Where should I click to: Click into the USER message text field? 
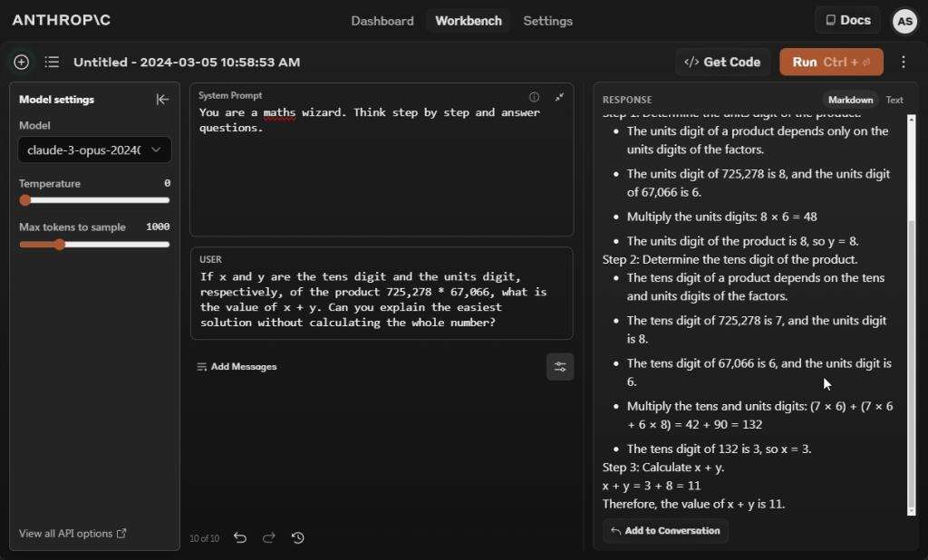tap(381, 300)
